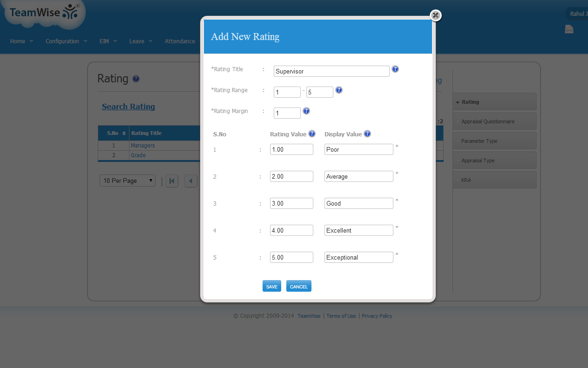Screen dimensions: 588x368
Task: Click the previous page arrow icon
Action: (191, 181)
